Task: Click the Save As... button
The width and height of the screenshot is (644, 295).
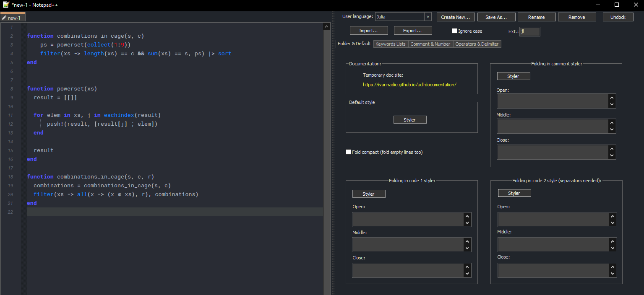Action: tap(496, 17)
